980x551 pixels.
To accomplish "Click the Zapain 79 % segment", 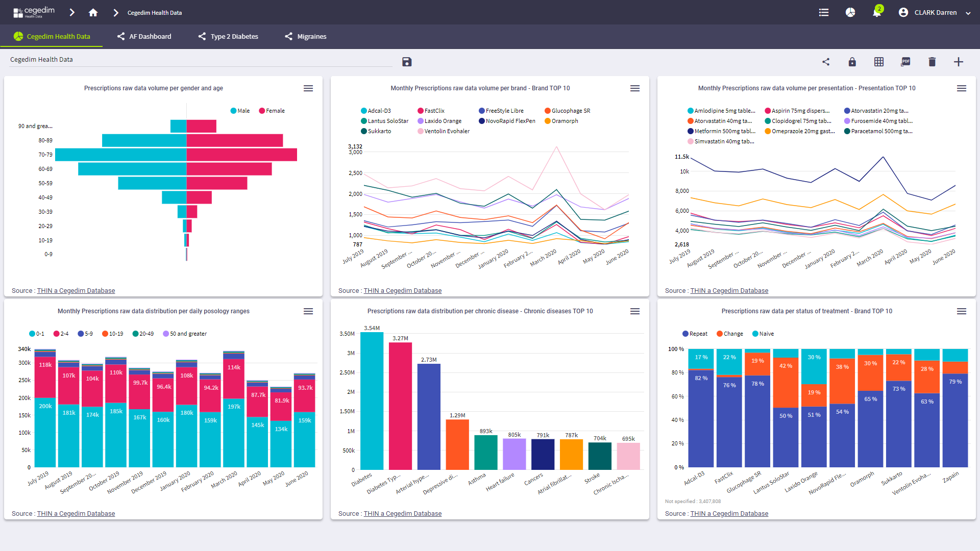I will (x=955, y=420).
